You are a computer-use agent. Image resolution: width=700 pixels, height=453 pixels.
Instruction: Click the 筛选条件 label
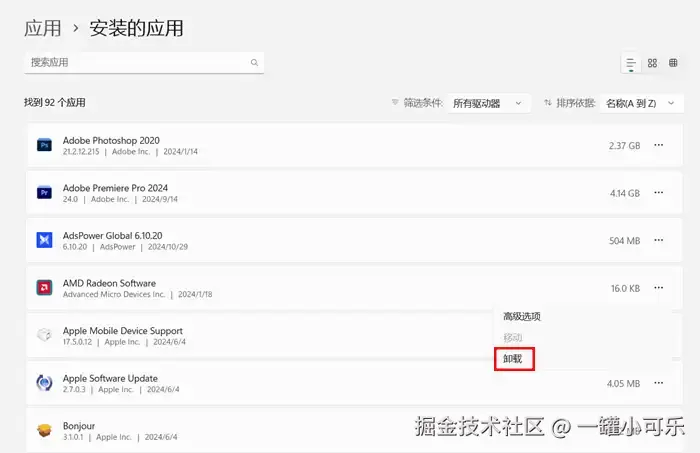point(423,103)
